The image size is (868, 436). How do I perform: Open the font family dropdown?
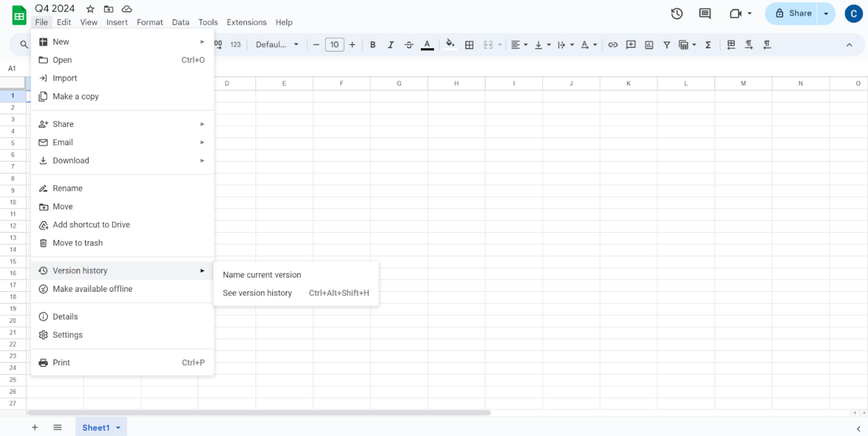tap(277, 45)
